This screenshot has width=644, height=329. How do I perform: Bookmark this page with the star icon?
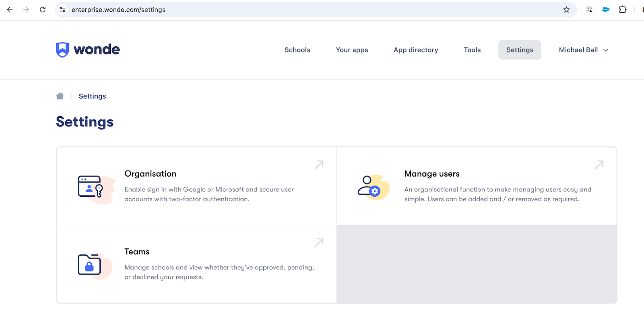click(x=566, y=10)
